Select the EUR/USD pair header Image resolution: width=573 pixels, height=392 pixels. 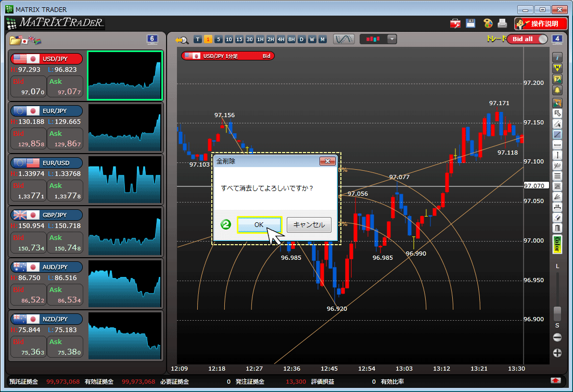click(46, 163)
